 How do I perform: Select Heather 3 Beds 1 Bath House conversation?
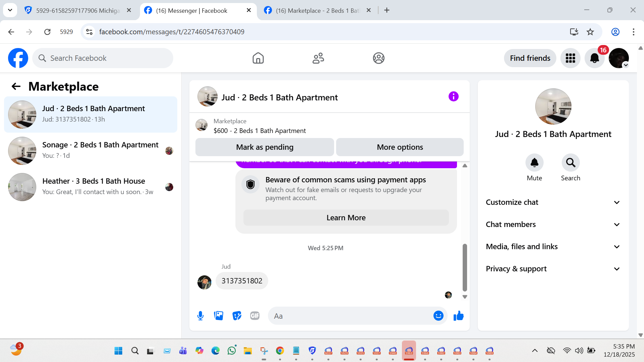click(x=91, y=187)
